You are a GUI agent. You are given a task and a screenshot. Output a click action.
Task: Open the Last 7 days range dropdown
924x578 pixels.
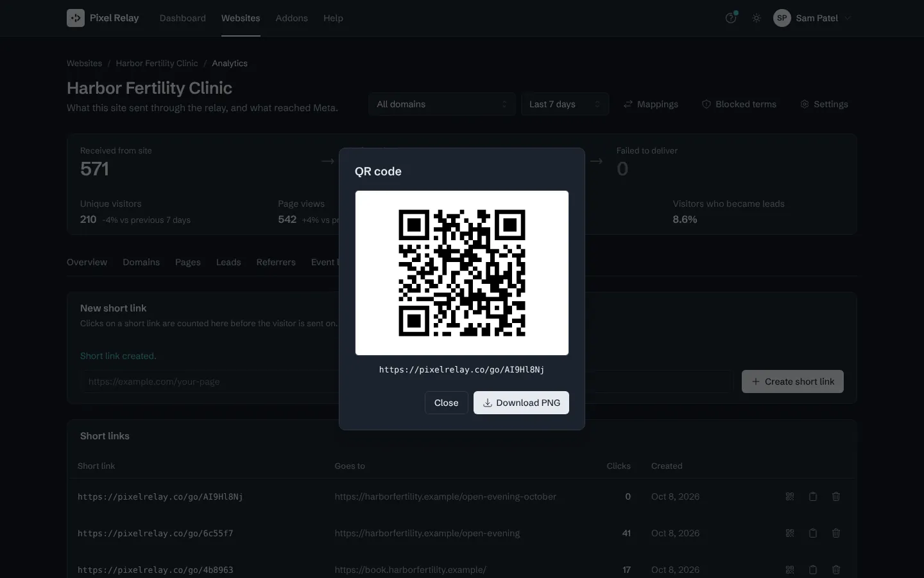pos(565,104)
